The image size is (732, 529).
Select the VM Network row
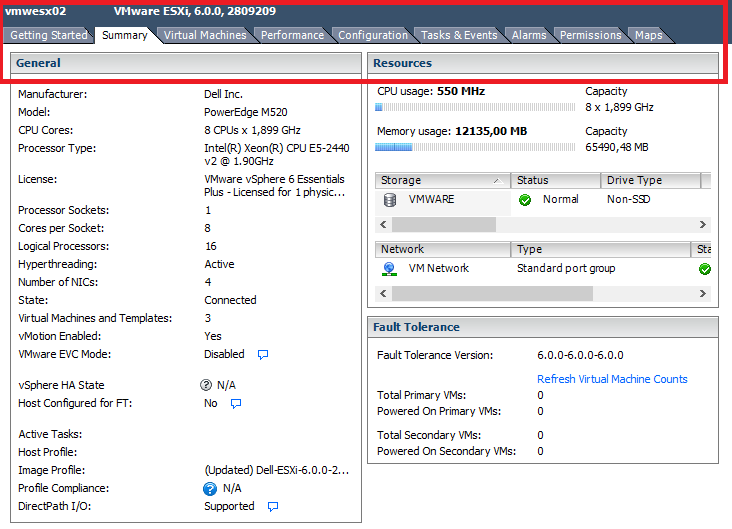click(x=543, y=269)
